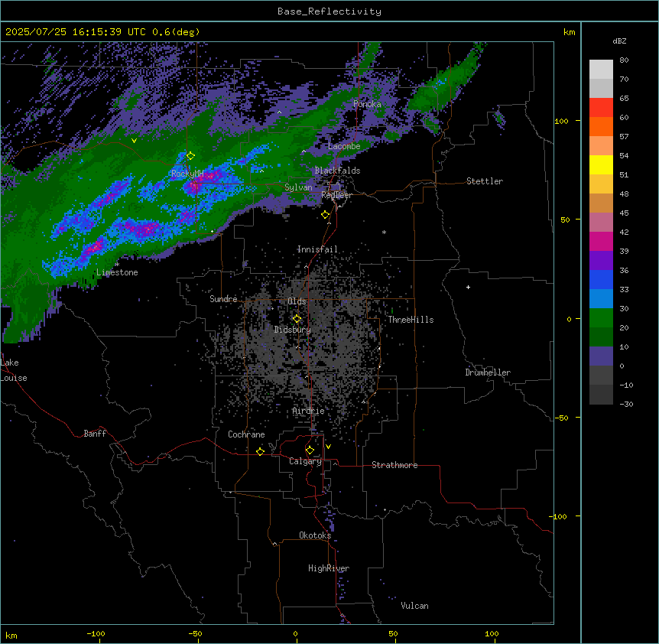Click the Base_Reflectivity title text
Screen dimensions: 659x644
click(329, 11)
